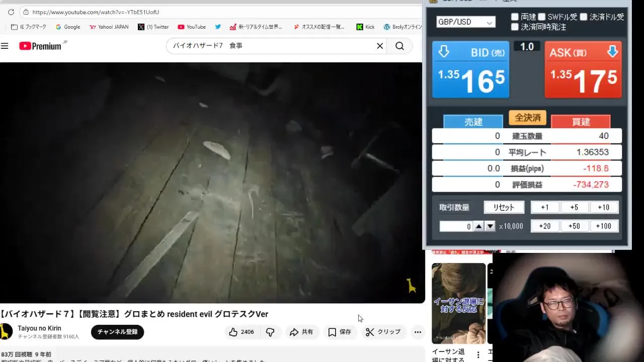Add +10 to trade quantity
This screenshot has height=362, width=644.
pos(603,207)
